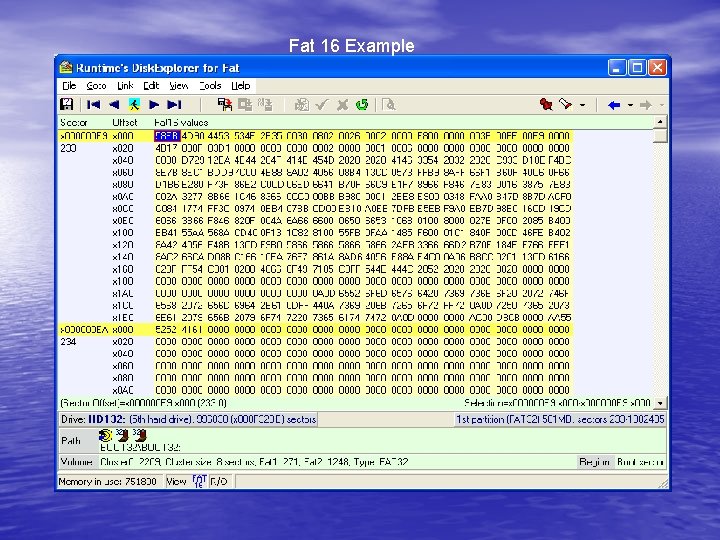Click the first drive icon in Path row
Image resolution: width=720 pixels, height=540 pixels.
tap(105, 435)
